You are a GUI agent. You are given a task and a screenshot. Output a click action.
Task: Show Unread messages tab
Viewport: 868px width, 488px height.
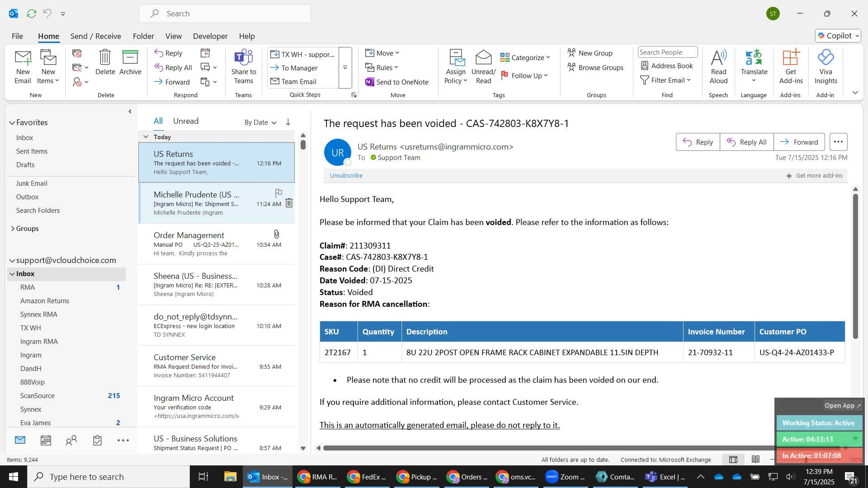pos(186,121)
